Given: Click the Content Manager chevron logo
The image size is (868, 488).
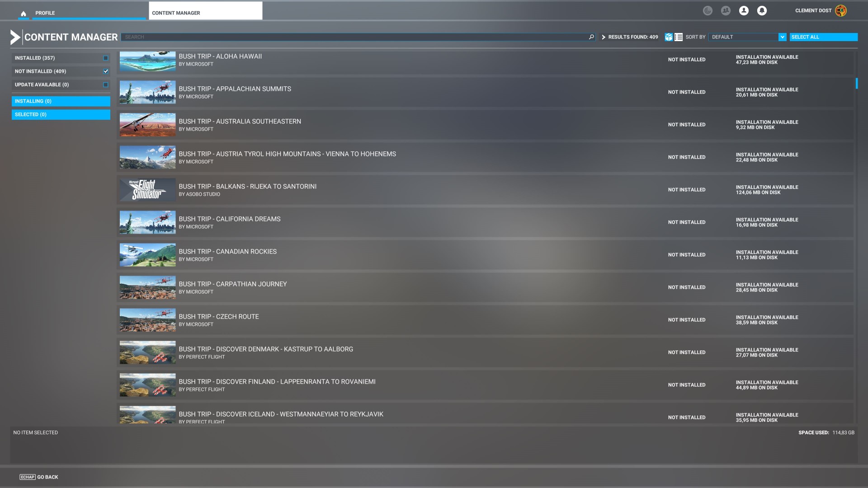Looking at the screenshot, I should pyautogui.click(x=15, y=37).
